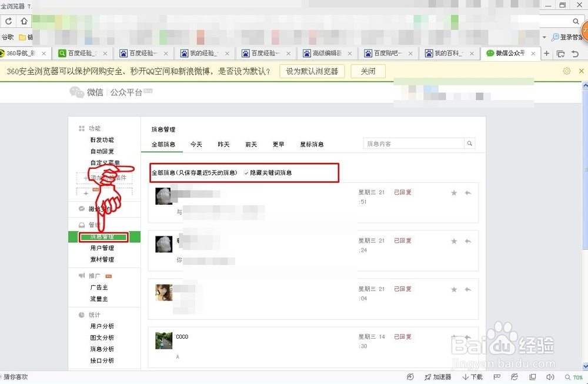
Task: Click the 消息内容 search input field
Action: tap(413, 143)
